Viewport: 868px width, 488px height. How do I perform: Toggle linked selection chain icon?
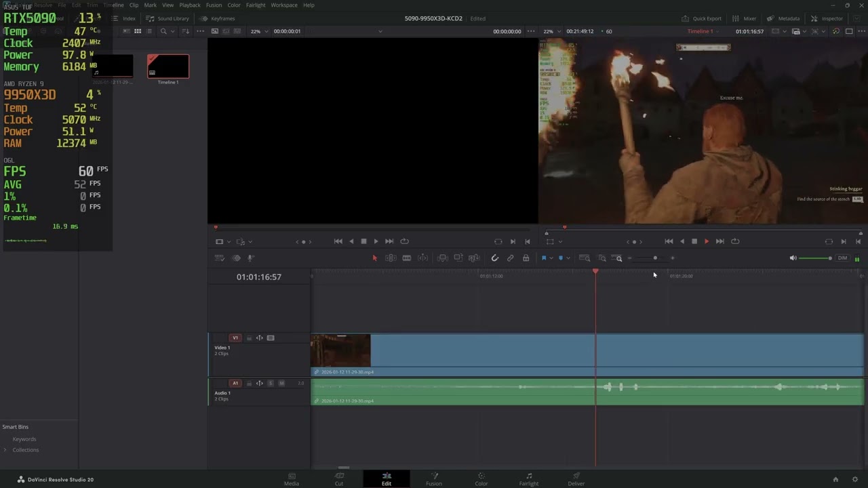tap(510, 258)
